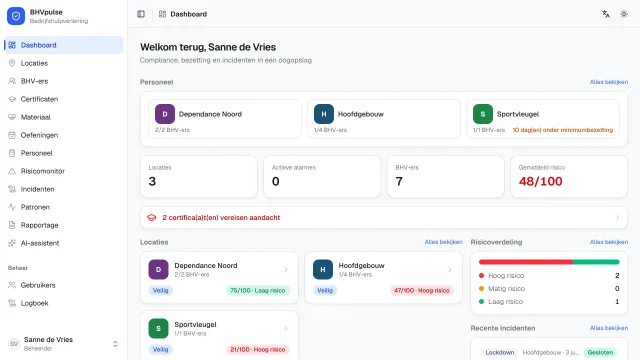Screen dimensions: 640x360
Task: Click the Gesloten status badge
Action: [x=600, y=352]
